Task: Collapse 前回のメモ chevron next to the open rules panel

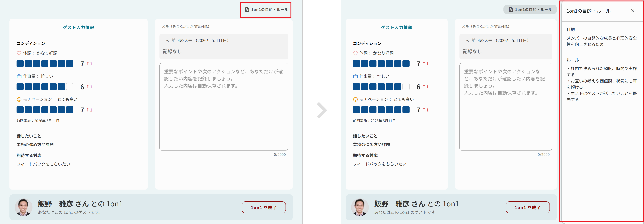Action: pos(467,41)
